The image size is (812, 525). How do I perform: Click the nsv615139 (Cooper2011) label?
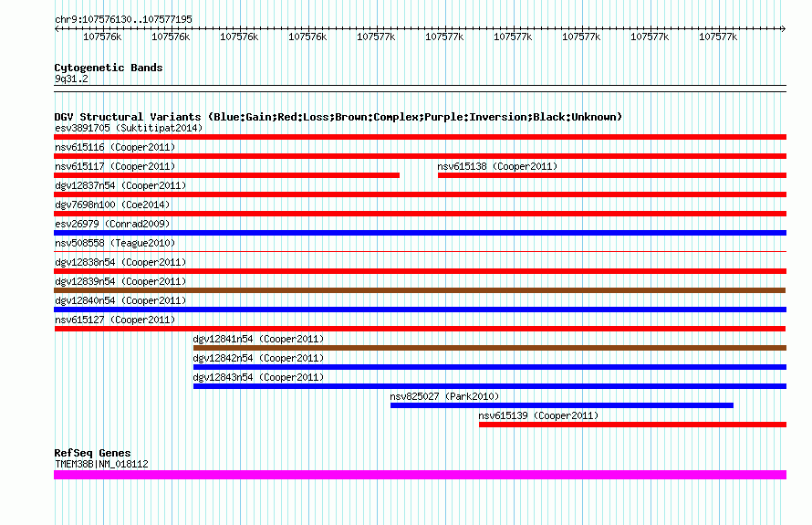[538, 415]
